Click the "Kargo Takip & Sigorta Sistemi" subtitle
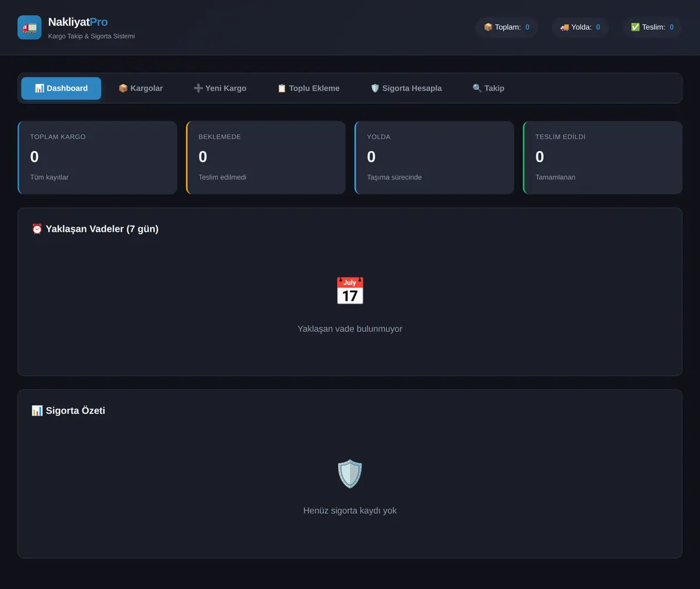 (x=91, y=36)
